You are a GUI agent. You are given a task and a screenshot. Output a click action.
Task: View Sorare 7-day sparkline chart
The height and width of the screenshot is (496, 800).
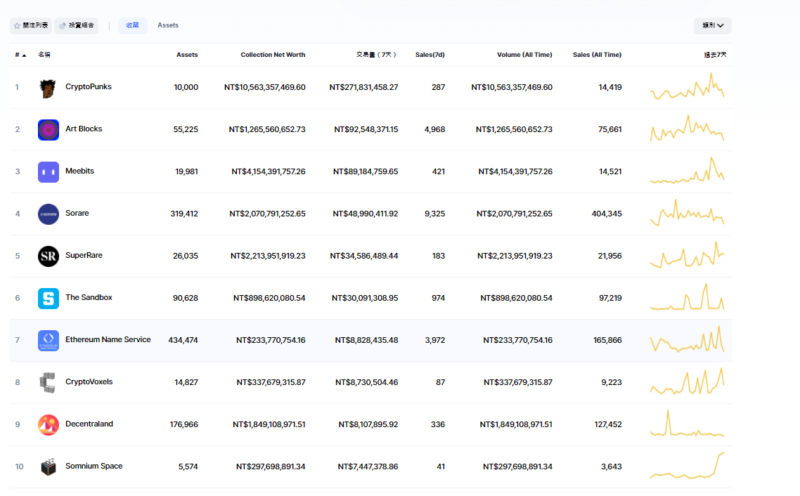tap(687, 213)
